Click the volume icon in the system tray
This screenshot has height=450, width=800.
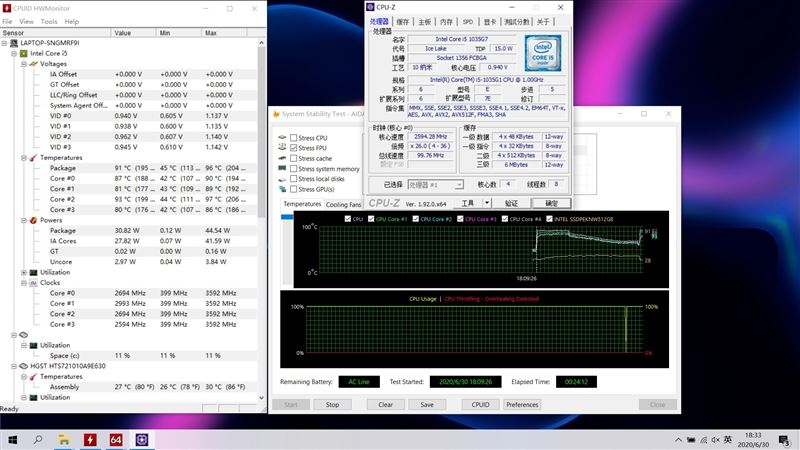(715, 440)
